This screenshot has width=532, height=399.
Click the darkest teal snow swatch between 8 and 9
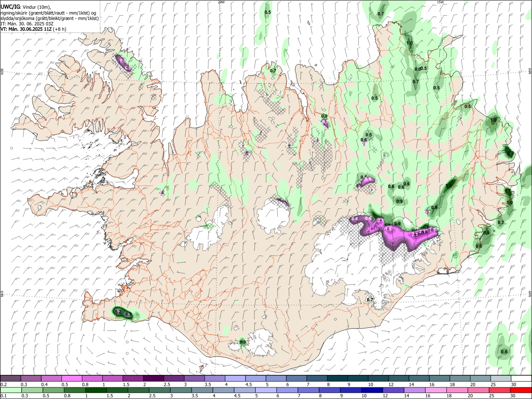click(337, 379)
